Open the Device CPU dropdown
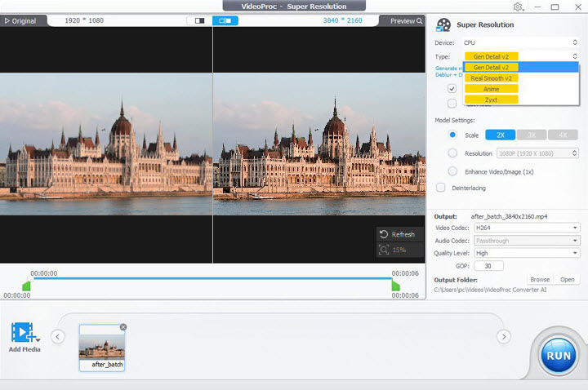This screenshot has width=588, height=390. [520, 42]
